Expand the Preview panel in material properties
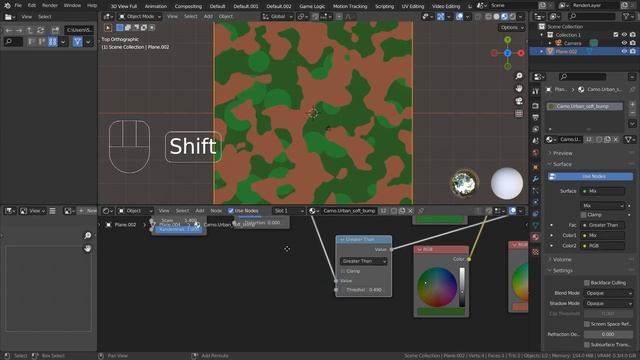 562,153
